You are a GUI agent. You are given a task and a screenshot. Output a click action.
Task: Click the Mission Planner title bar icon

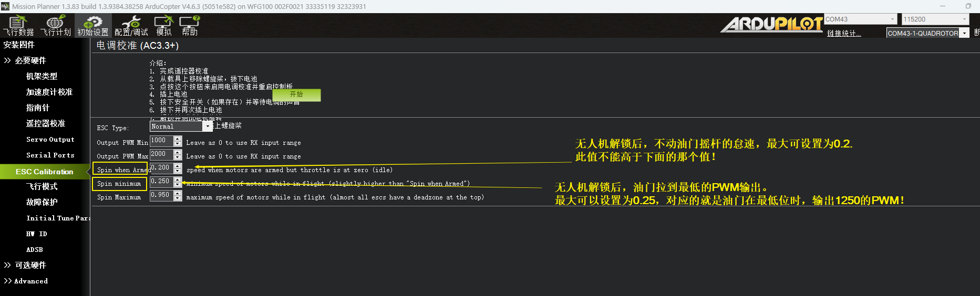(x=5, y=6)
